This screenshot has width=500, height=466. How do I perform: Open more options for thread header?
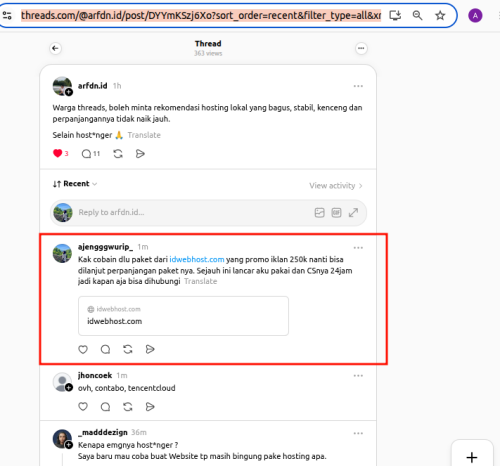click(361, 48)
